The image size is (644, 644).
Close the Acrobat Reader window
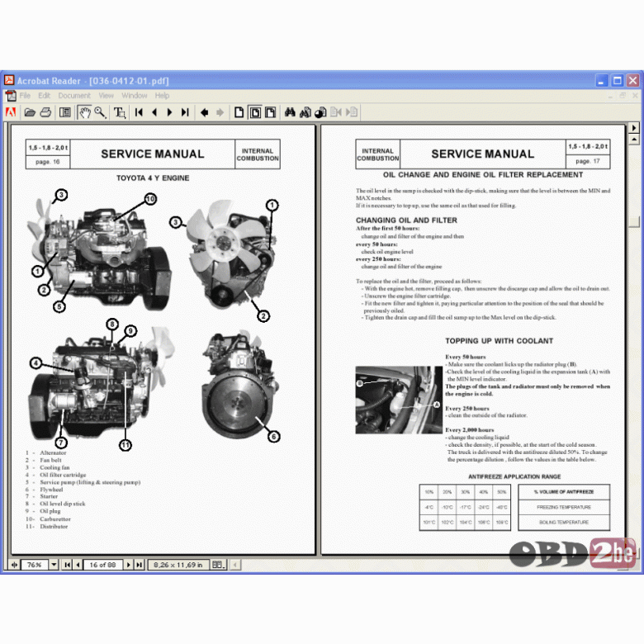click(x=632, y=81)
